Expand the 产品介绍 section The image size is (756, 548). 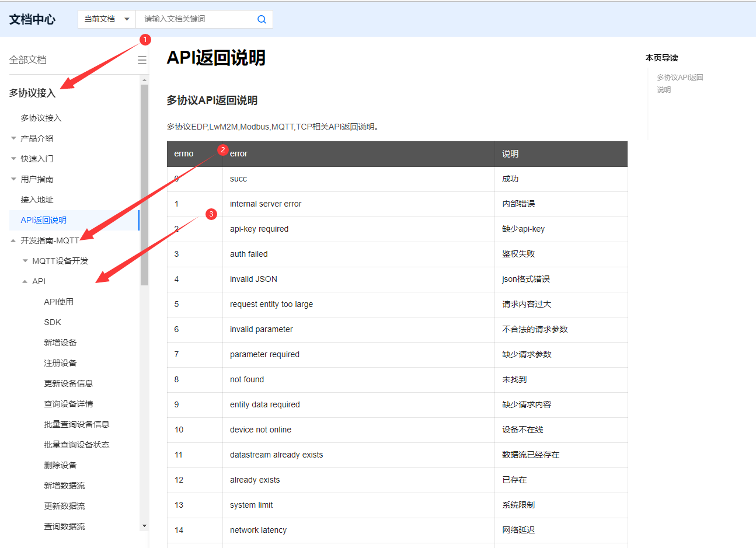pos(39,138)
